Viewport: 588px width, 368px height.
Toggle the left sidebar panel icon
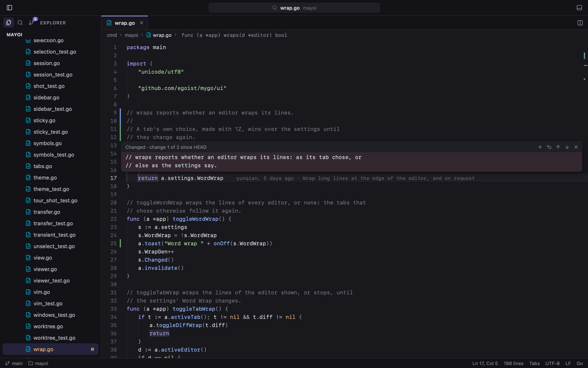tap(10, 8)
